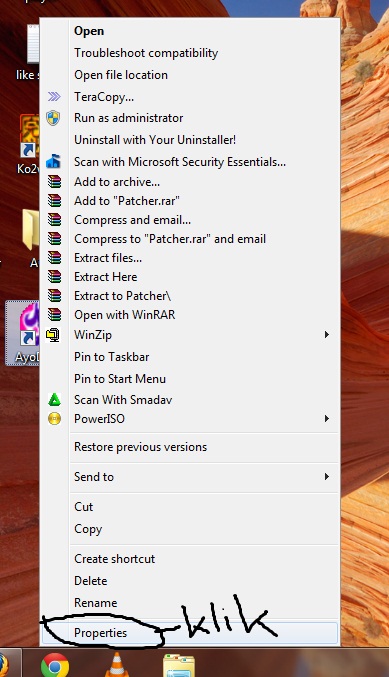Image resolution: width=389 pixels, height=677 pixels.
Task: Click WinRAR icon beside Add to archive
Action: [x=54, y=181]
